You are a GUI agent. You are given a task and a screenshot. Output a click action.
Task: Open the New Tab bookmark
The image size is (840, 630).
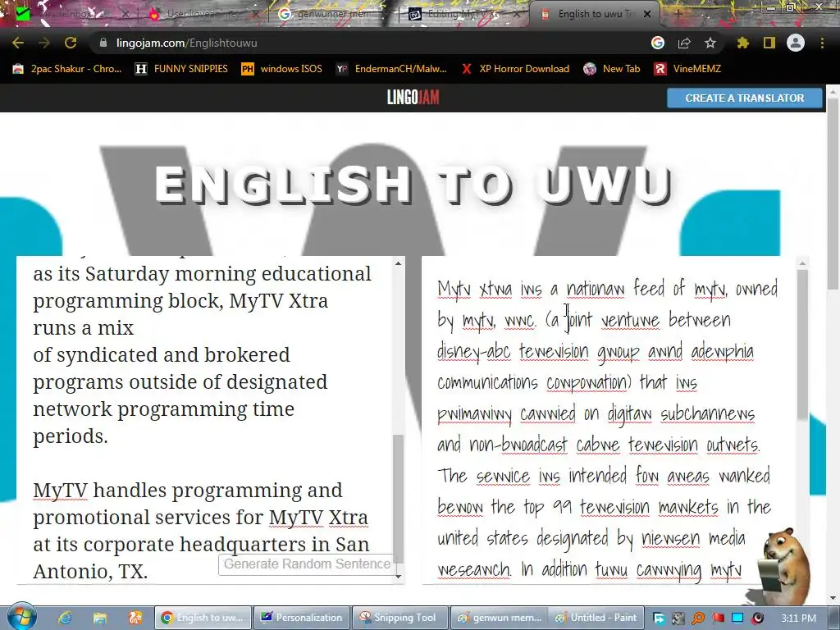[x=612, y=69]
